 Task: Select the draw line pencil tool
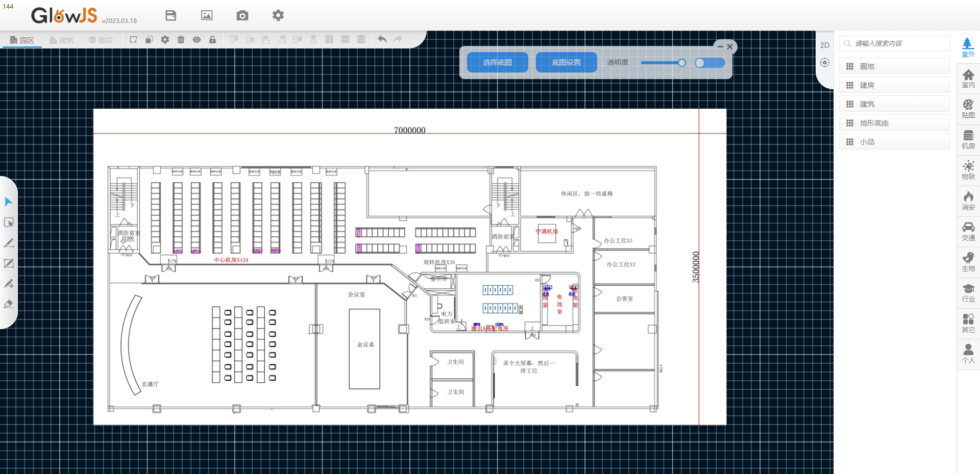(x=9, y=243)
